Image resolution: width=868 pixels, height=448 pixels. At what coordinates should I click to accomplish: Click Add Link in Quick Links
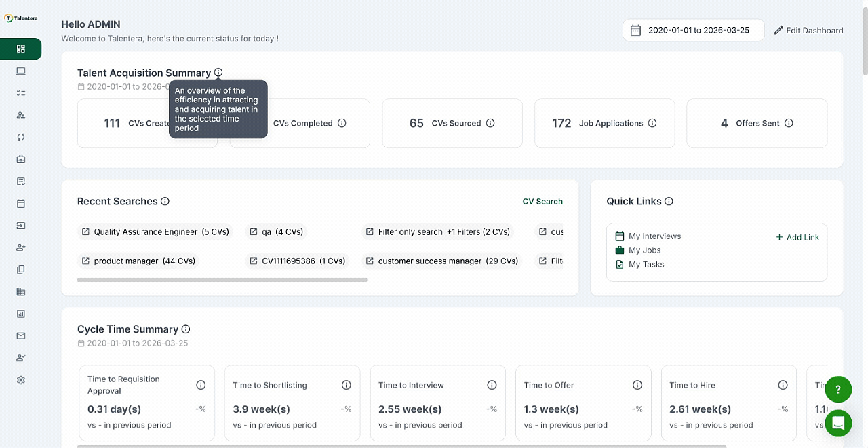tap(797, 238)
